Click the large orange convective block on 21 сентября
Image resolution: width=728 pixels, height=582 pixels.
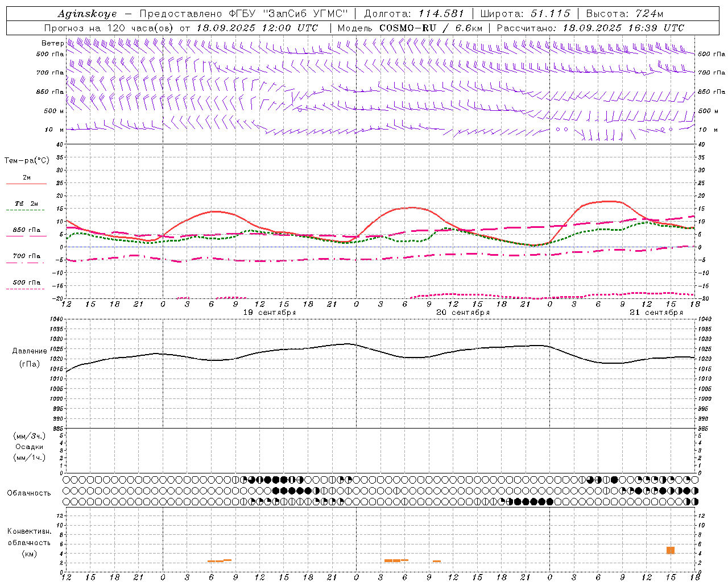coord(671,550)
